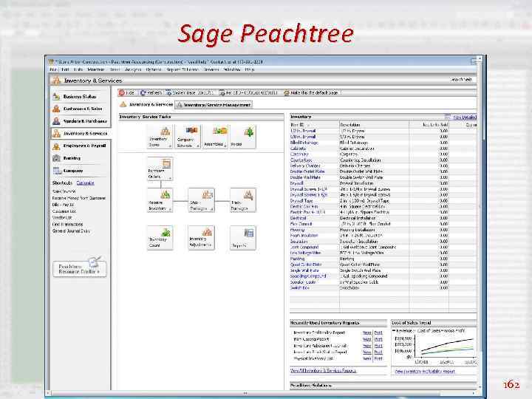Click the General Journal Entry shortcut
This screenshot has width=532, height=399.
click(x=71, y=231)
